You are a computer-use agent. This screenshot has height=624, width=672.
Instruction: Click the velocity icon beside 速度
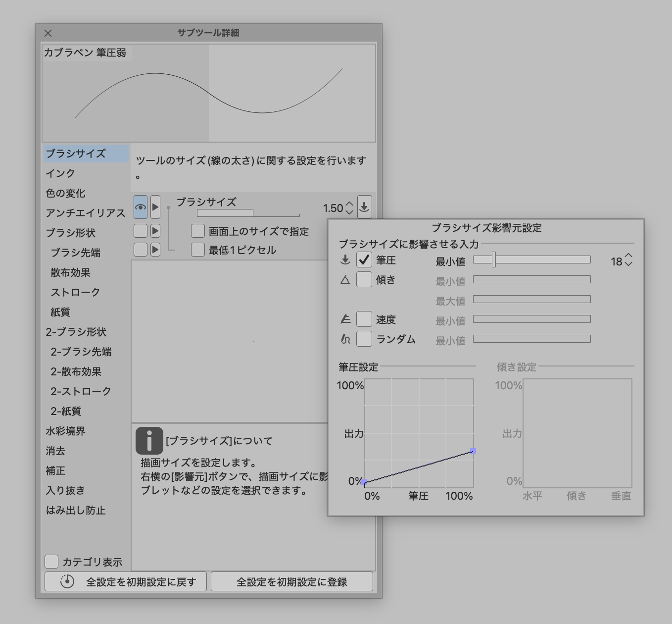345,319
